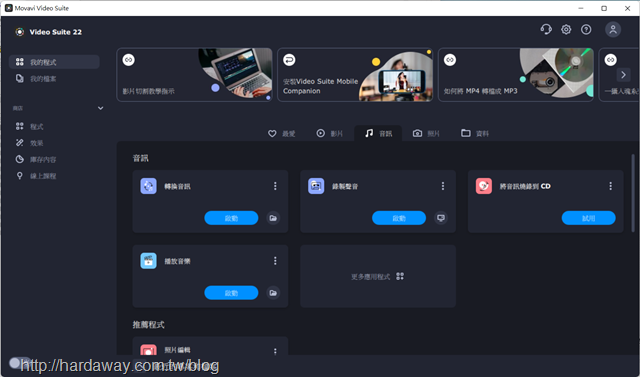Screen dimensions: 640x377
Task: Open folder icon on 轉換音訊 card
Action: pyautogui.click(x=273, y=218)
